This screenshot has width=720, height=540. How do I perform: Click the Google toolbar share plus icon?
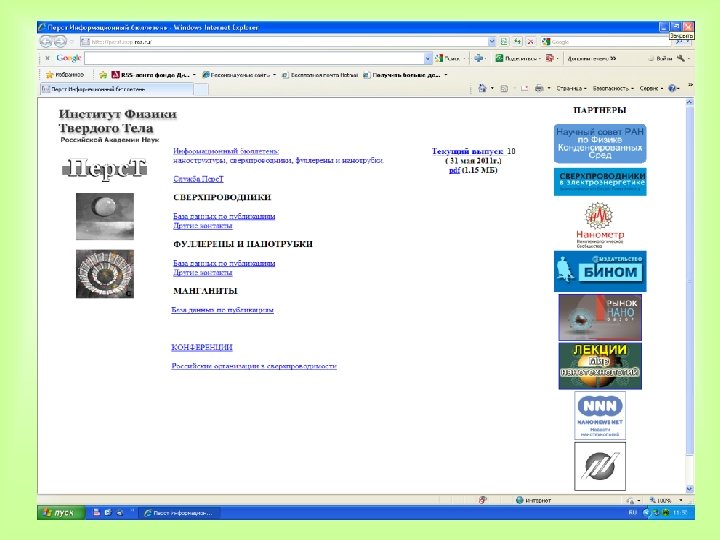(x=479, y=58)
